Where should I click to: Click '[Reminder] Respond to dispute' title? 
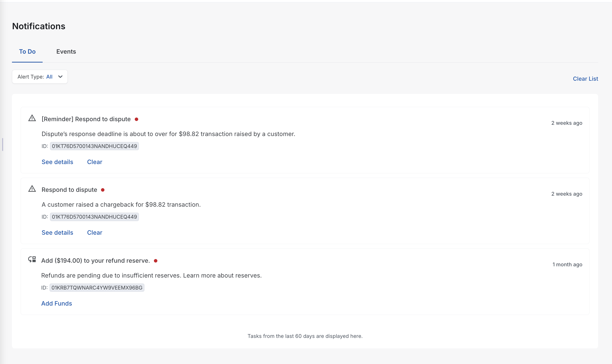pyautogui.click(x=86, y=119)
